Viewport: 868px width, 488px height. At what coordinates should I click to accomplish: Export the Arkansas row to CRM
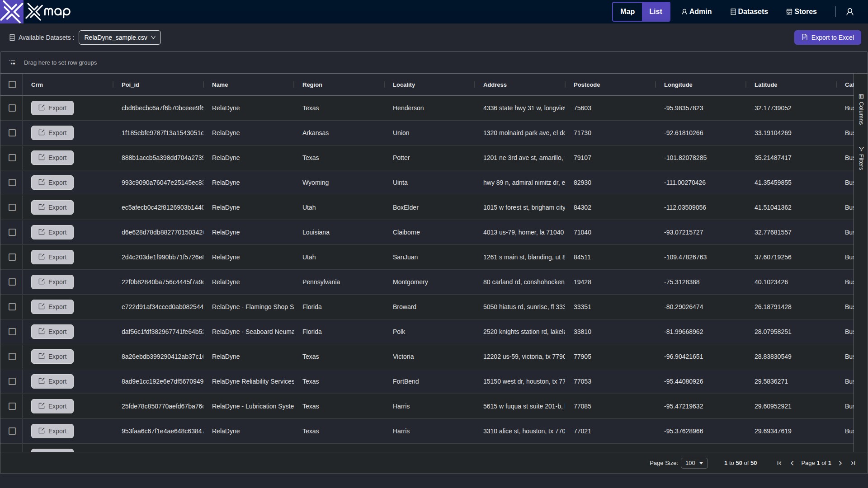(52, 133)
